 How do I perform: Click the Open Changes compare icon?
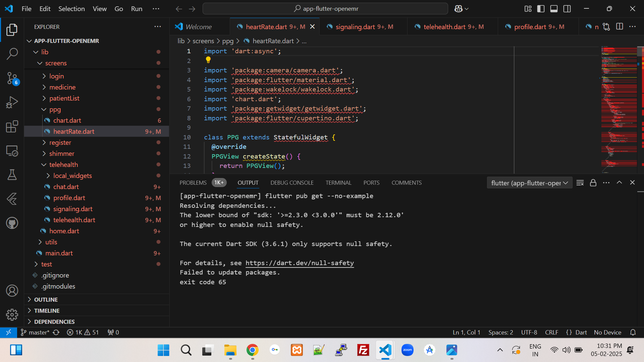coord(606,26)
